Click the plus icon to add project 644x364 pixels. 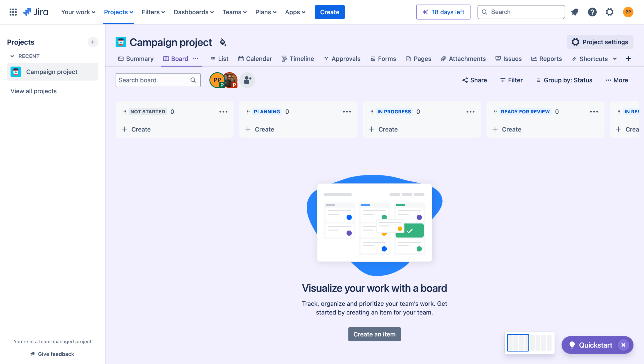click(x=93, y=42)
